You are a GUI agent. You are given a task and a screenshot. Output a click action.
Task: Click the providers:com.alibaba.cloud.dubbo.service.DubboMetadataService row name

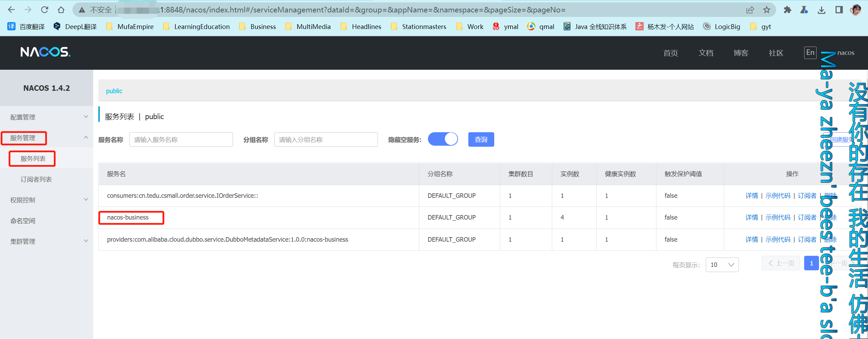click(x=227, y=239)
